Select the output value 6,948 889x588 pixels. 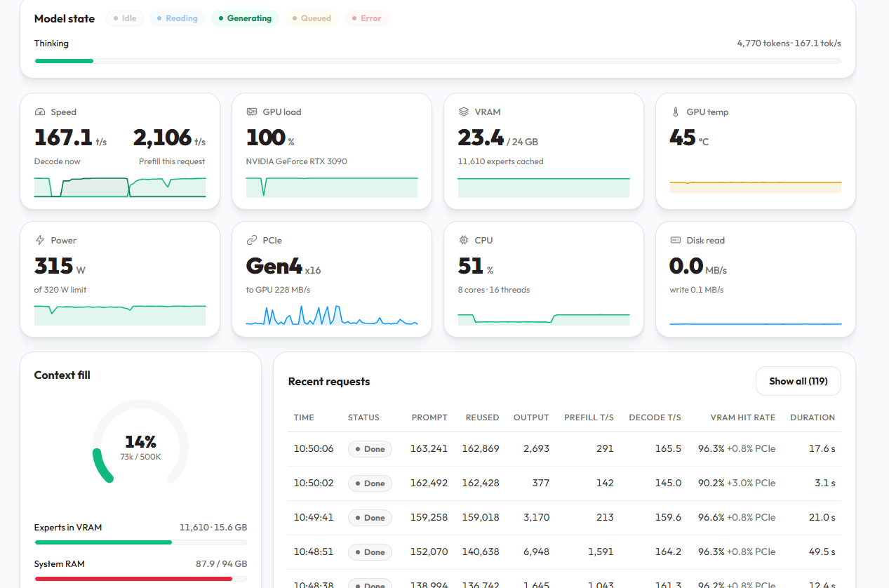click(x=536, y=552)
